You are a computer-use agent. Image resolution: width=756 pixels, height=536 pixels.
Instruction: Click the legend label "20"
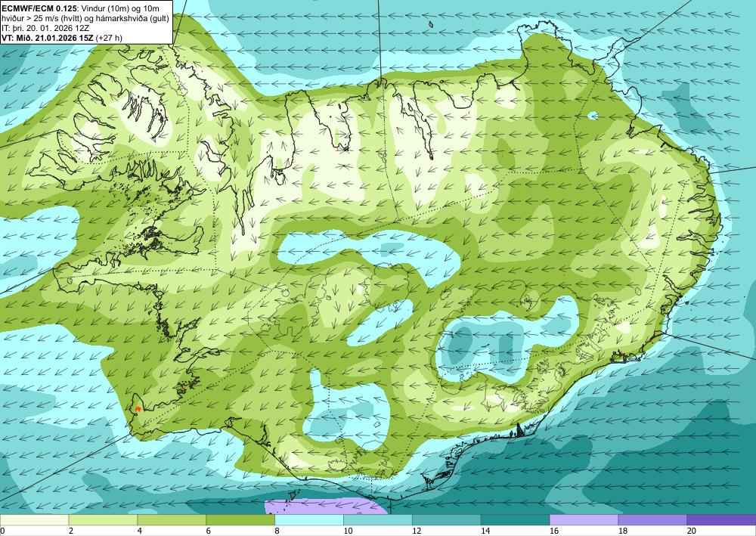[692, 531]
